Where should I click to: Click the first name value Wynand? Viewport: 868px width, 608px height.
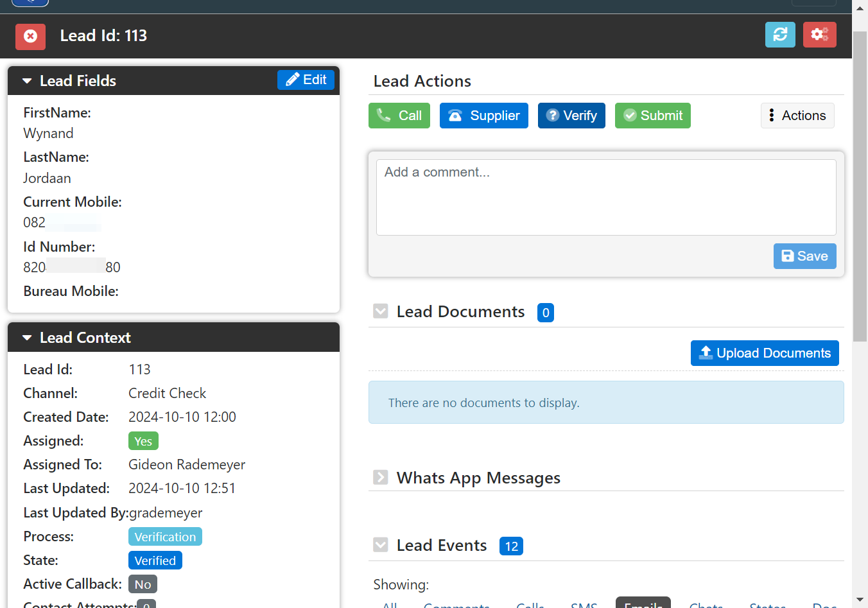(x=48, y=134)
